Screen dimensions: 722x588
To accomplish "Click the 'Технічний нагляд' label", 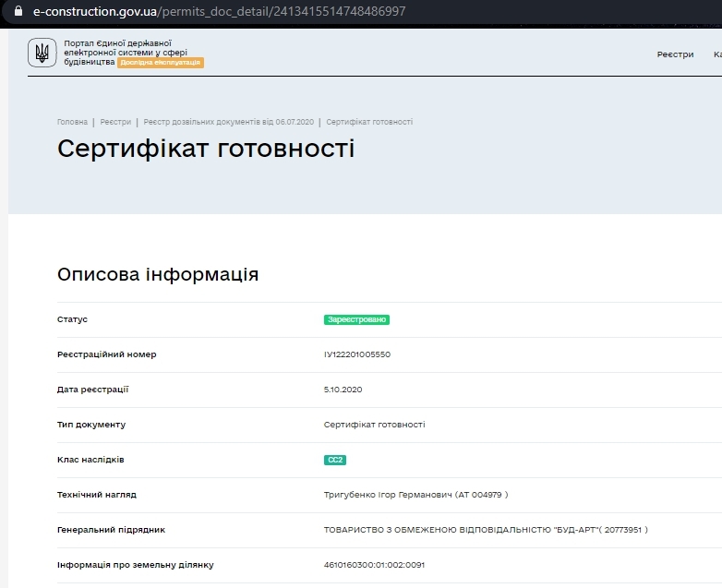I will coord(97,495).
